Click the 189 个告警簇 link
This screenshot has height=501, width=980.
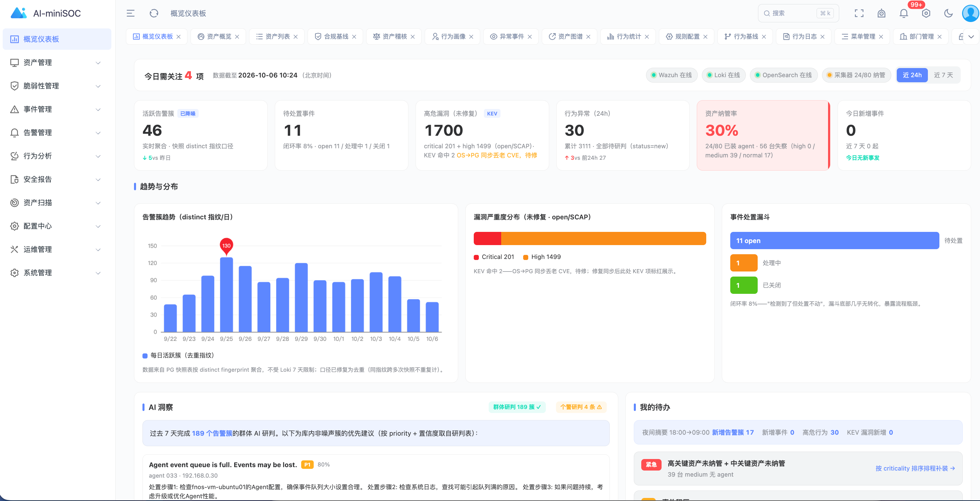pyautogui.click(x=212, y=433)
